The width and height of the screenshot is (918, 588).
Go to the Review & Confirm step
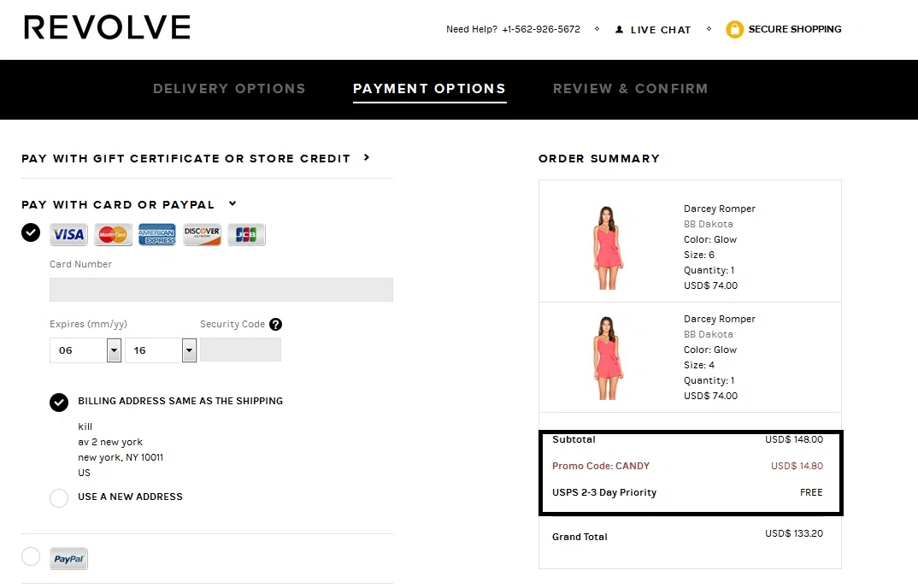click(x=631, y=88)
